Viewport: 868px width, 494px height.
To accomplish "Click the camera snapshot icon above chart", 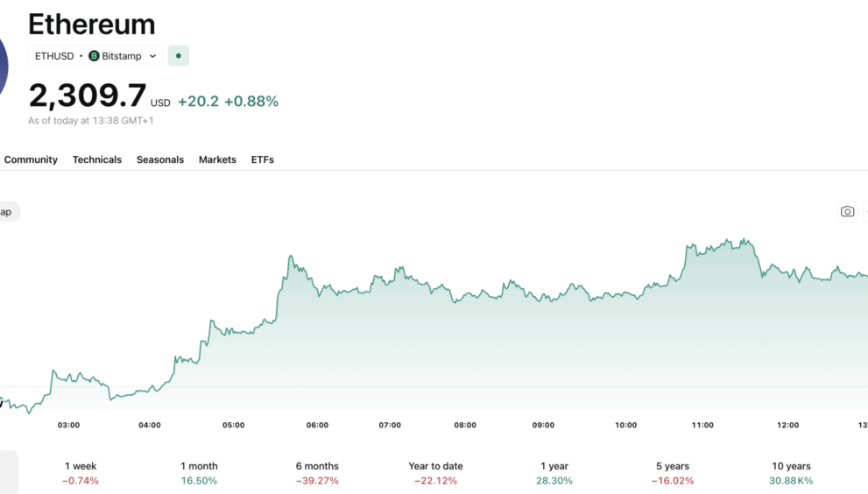I will tap(847, 211).
